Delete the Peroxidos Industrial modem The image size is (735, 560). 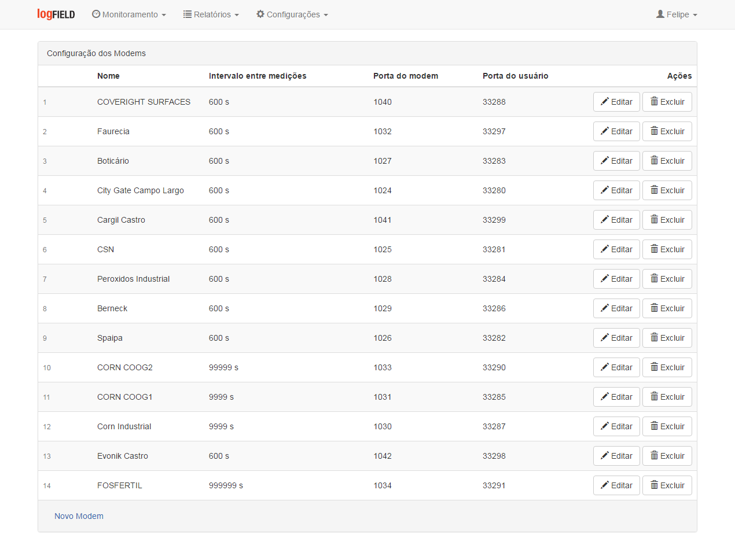click(667, 279)
